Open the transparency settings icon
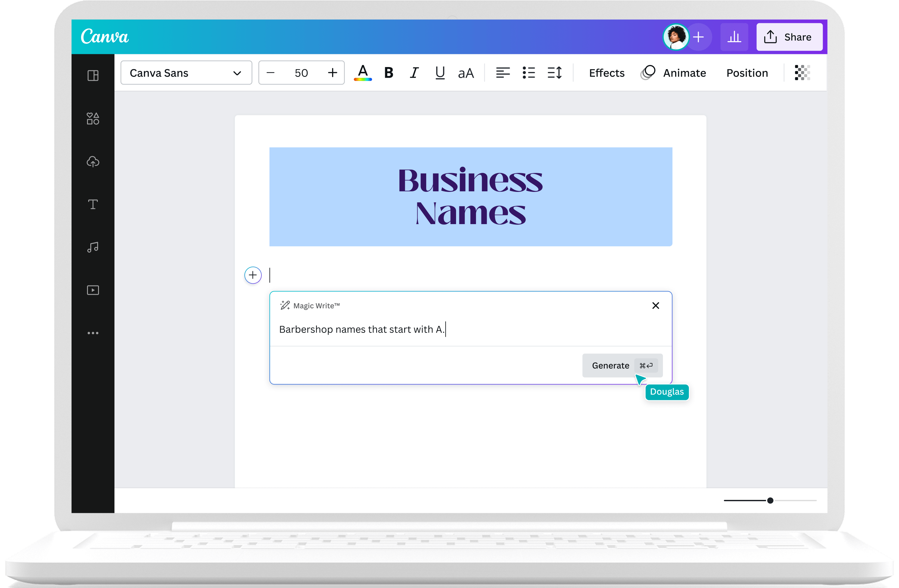The height and width of the screenshot is (588, 899). 802,72
